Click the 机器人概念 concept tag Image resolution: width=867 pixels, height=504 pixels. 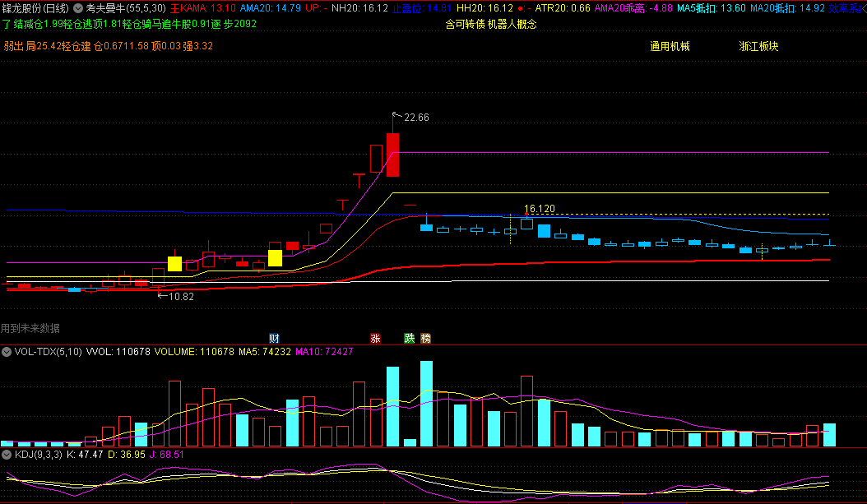512,25
